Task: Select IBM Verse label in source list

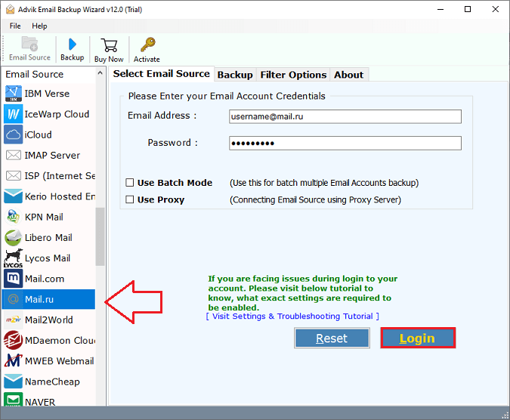Action: (47, 94)
